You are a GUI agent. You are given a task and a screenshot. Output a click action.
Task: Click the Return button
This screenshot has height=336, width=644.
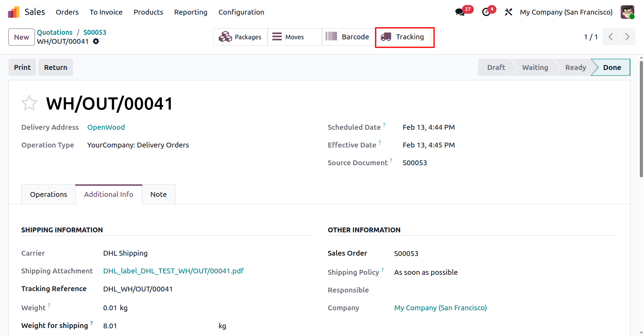pyautogui.click(x=55, y=67)
